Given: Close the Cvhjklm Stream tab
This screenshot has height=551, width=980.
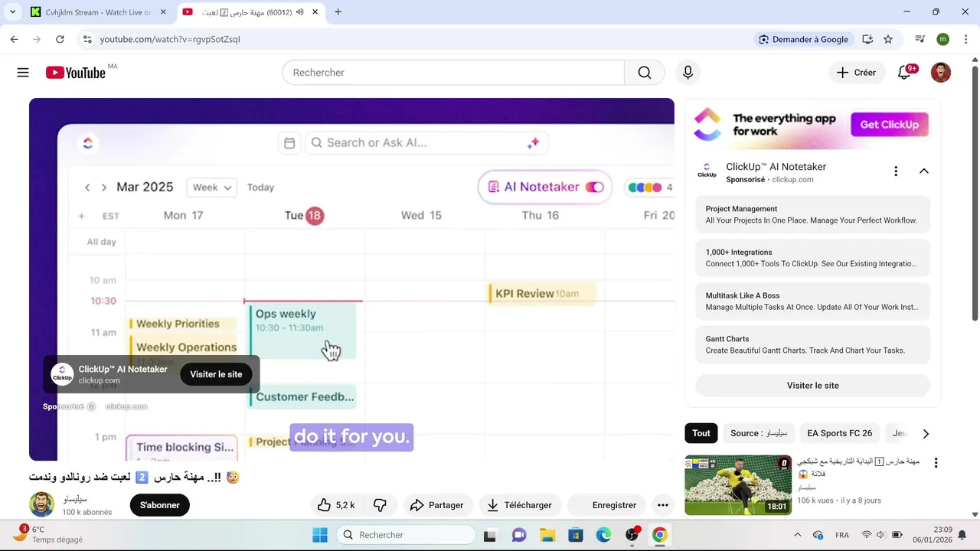Looking at the screenshot, I should click(x=163, y=12).
